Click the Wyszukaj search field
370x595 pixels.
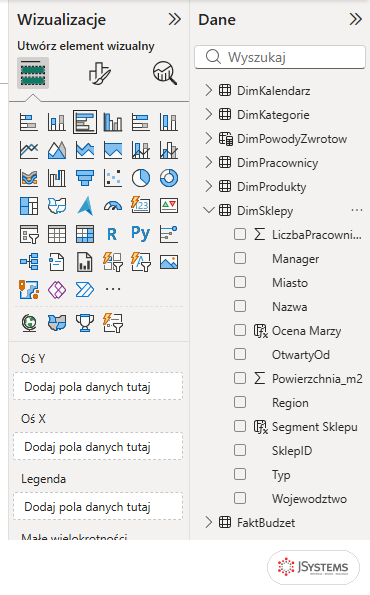[280, 57]
